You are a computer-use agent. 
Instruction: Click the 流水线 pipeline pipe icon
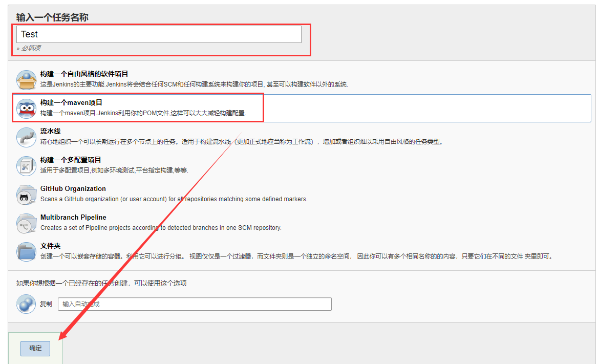26,137
